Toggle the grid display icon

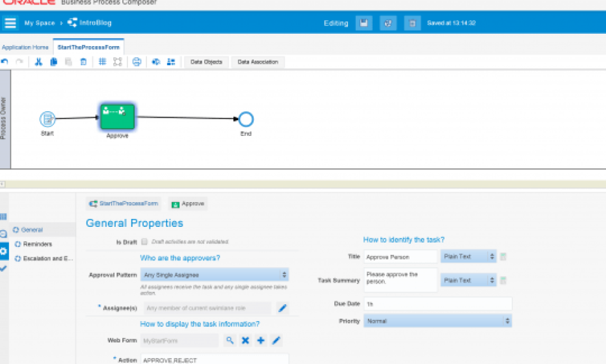pos(103,62)
